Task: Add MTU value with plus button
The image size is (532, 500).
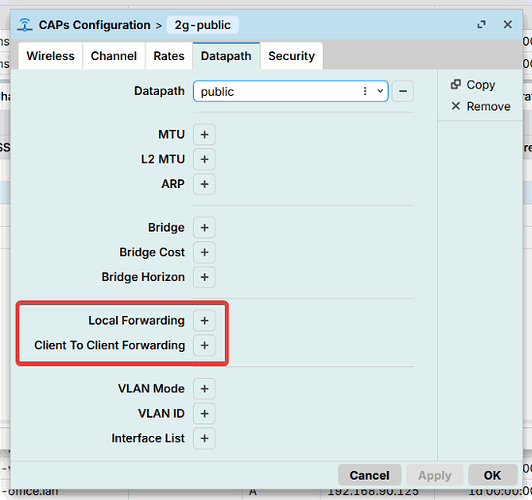Action: [204, 134]
